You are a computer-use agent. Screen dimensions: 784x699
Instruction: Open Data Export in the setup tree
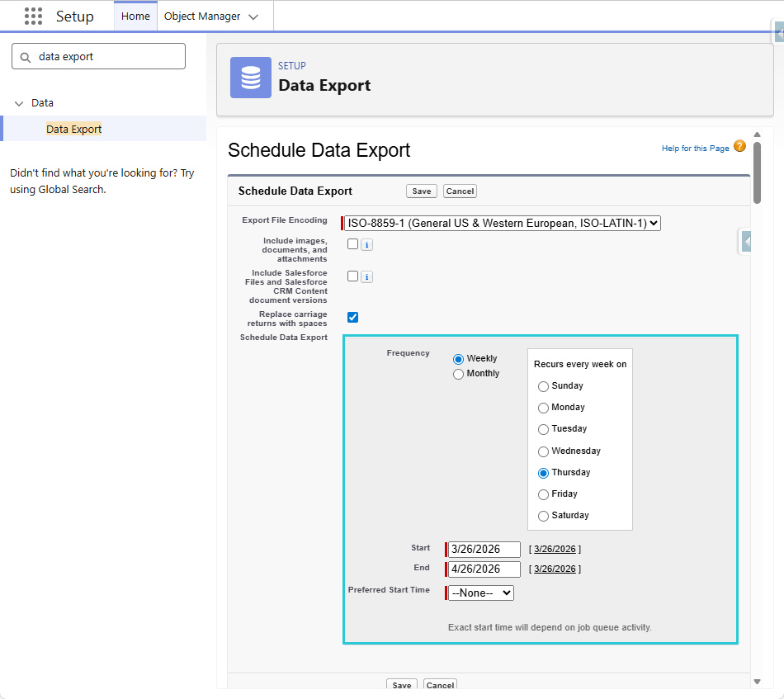pos(74,129)
